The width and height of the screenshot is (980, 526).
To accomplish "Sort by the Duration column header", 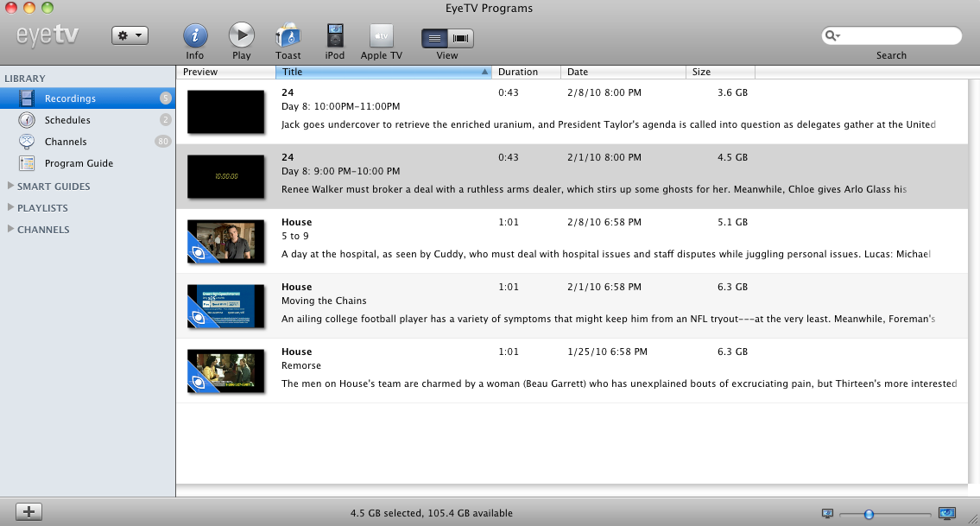I will coord(526,72).
